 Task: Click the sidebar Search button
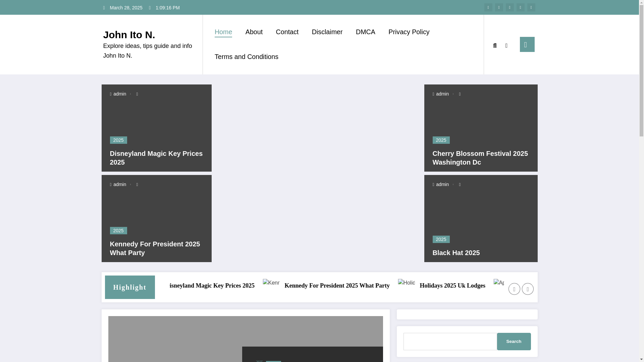point(514,342)
